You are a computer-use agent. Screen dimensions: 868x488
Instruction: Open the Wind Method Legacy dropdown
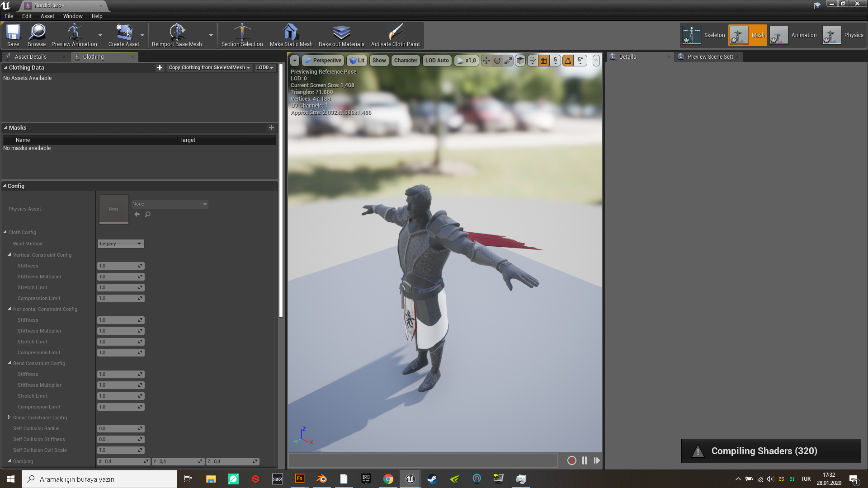pyautogui.click(x=121, y=244)
